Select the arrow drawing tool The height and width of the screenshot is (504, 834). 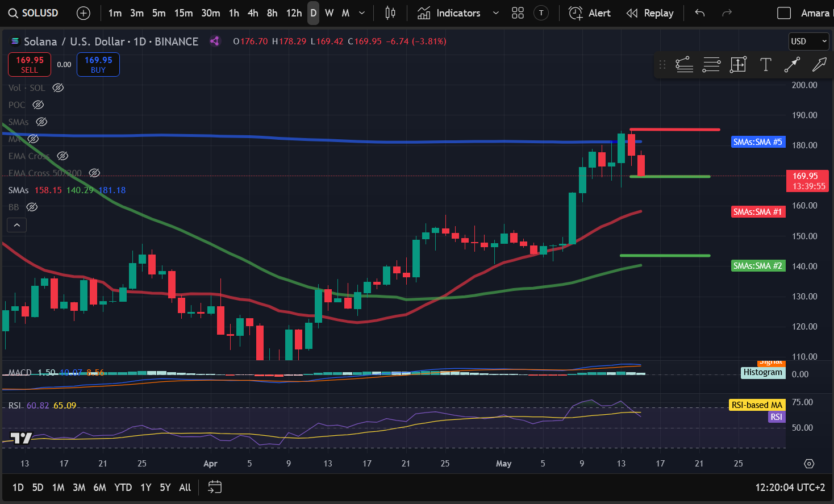coord(819,65)
